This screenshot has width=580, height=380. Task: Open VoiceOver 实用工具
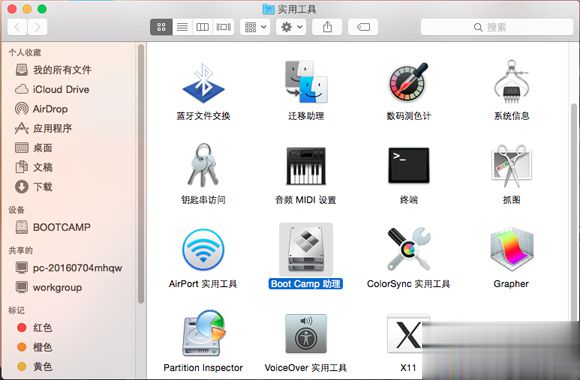(306, 334)
